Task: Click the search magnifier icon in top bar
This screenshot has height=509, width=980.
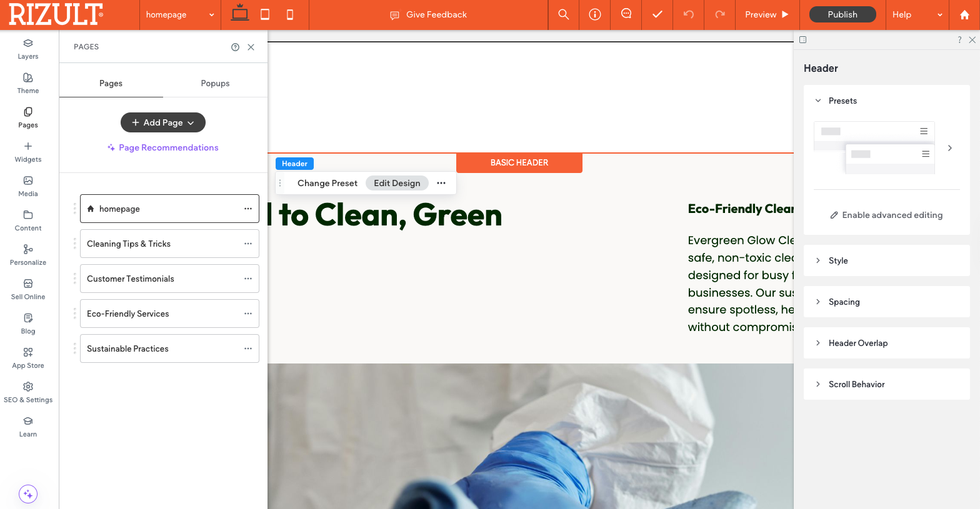Action: click(563, 14)
